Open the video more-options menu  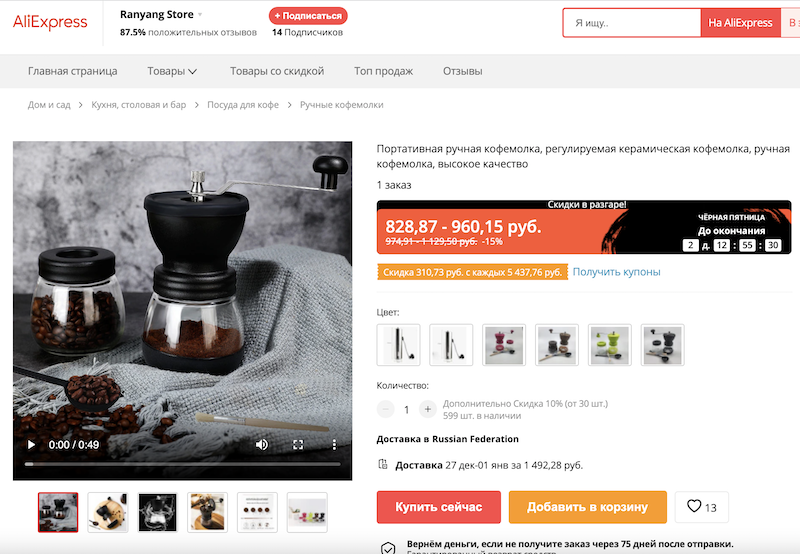pos(334,445)
